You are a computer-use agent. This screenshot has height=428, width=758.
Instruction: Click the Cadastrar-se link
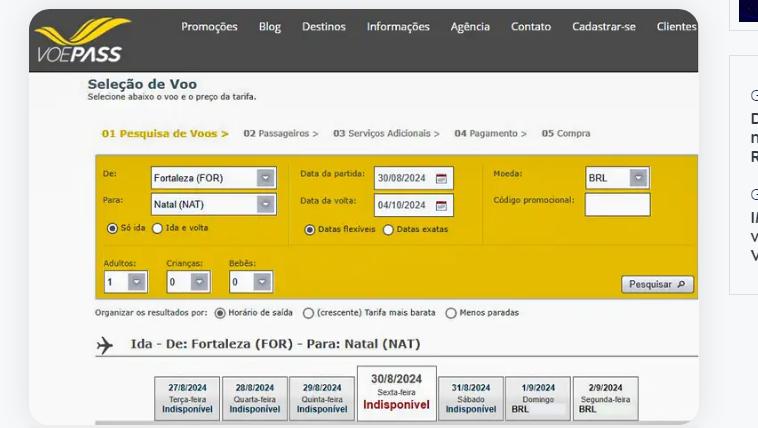[603, 27]
